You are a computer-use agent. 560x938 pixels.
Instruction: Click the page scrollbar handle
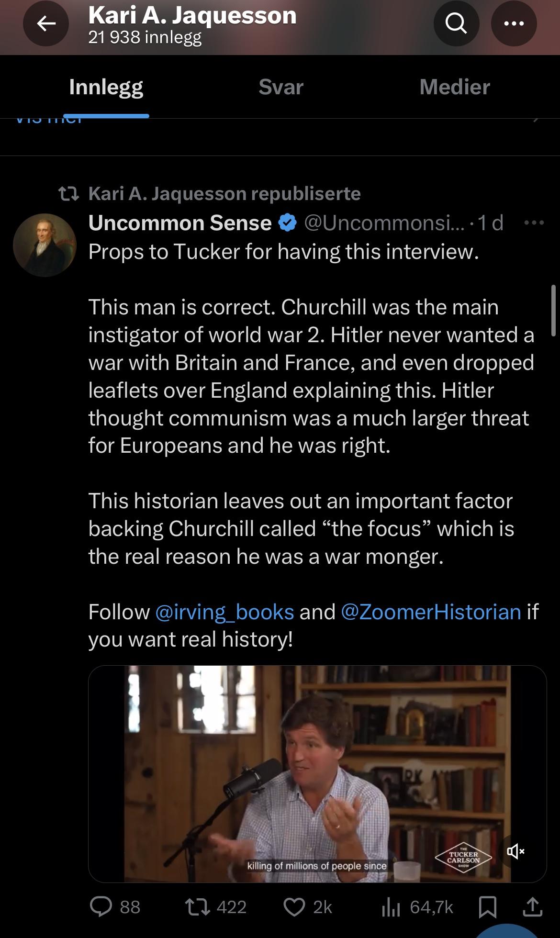click(x=554, y=310)
